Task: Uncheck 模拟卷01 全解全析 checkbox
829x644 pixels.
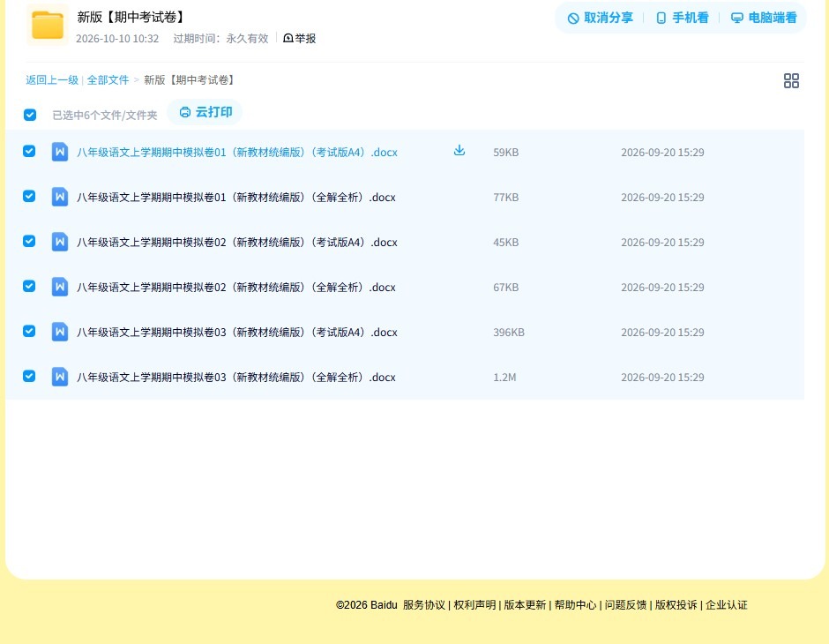Action: (29, 196)
